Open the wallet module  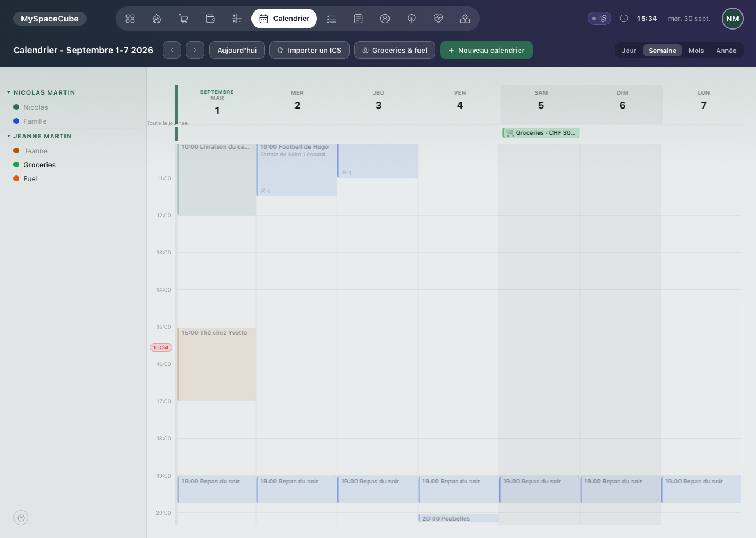click(x=210, y=19)
